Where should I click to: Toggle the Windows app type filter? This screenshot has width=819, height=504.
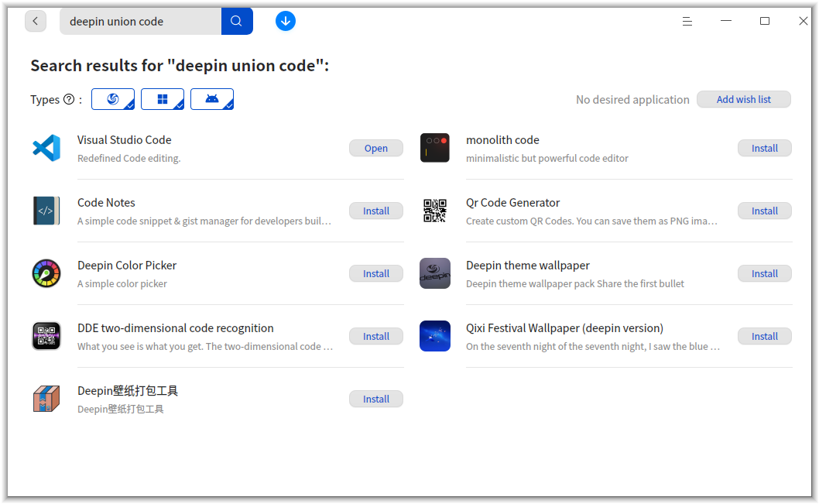point(163,99)
